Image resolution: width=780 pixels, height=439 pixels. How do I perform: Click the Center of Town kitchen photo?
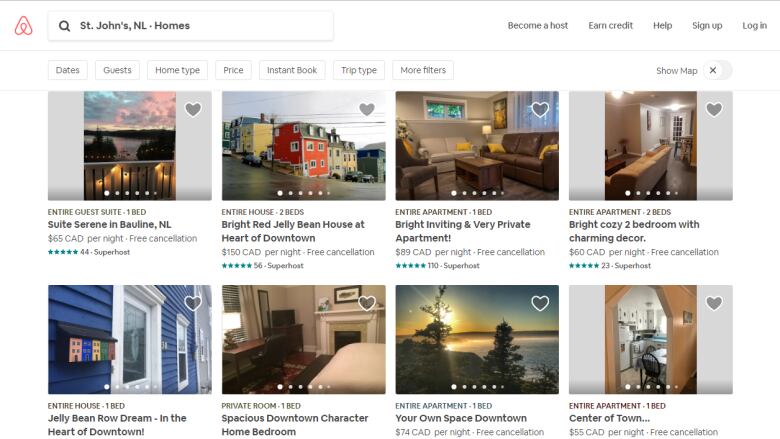[x=651, y=340]
